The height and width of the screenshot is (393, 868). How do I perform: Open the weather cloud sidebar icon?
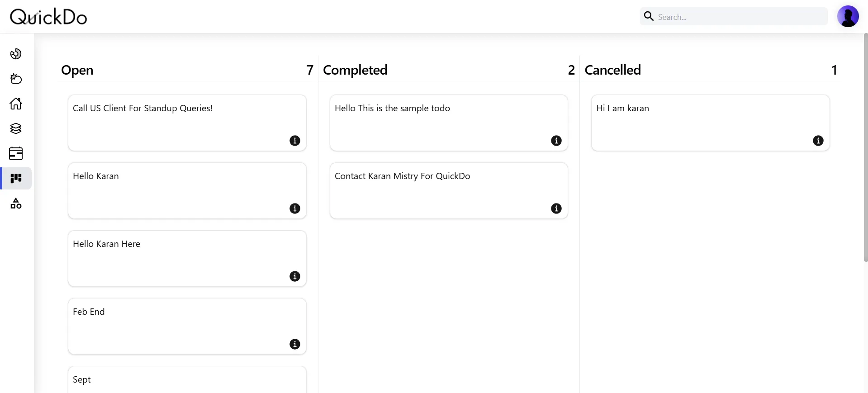16,79
